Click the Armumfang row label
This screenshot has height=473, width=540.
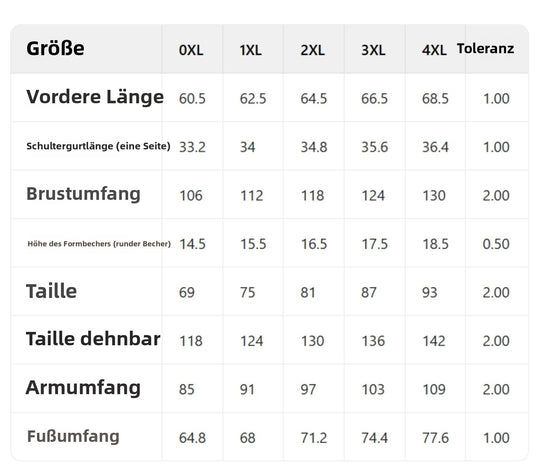(x=83, y=388)
